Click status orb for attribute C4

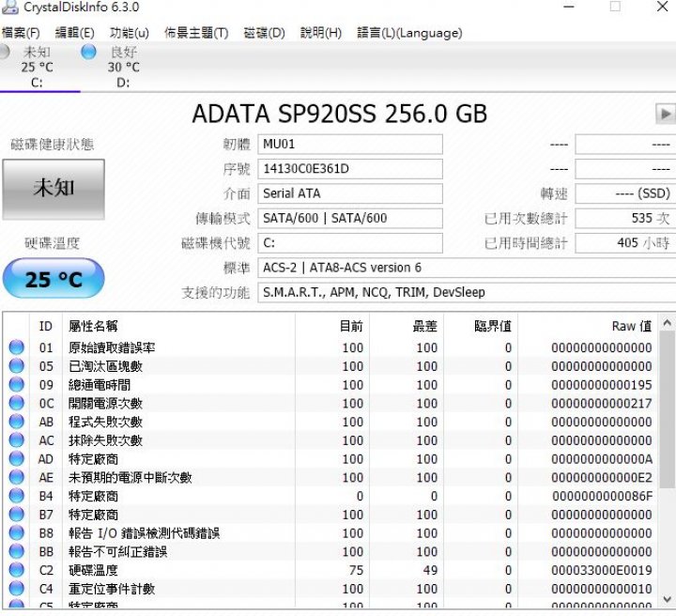[x=16, y=589]
